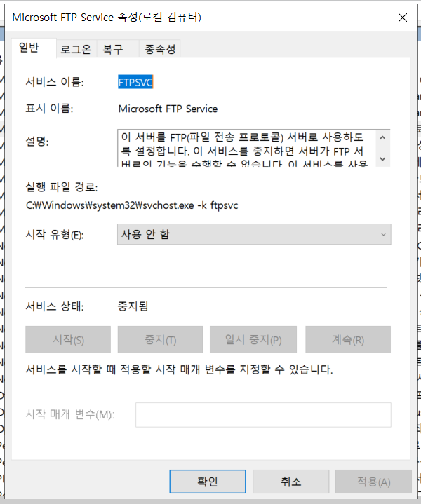The width and height of the screenshot is (421, 504).
Task: Click the 시작 매개 변수 input field
Action: 263,415
